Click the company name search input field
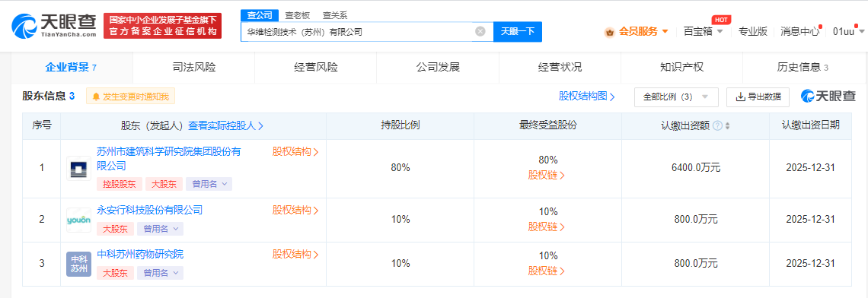 (x=358, y=31)
